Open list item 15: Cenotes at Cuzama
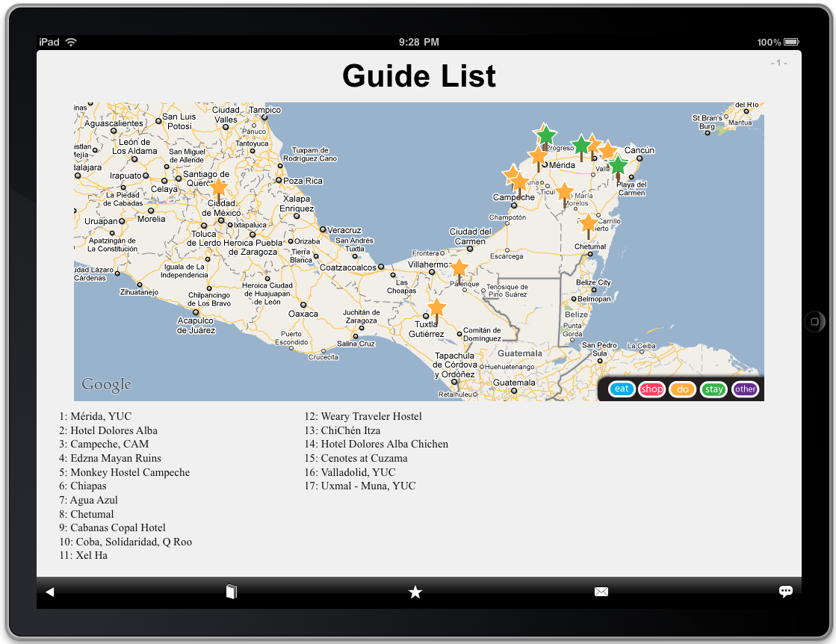The width and height of the screenshot is (836, 644). pyautogui.click(x=356, y=458)
